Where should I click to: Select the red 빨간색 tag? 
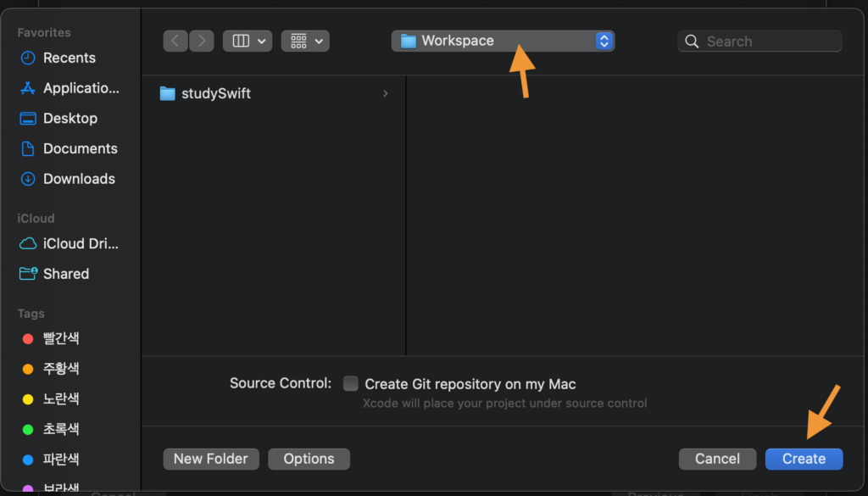(x=60, y=338)
